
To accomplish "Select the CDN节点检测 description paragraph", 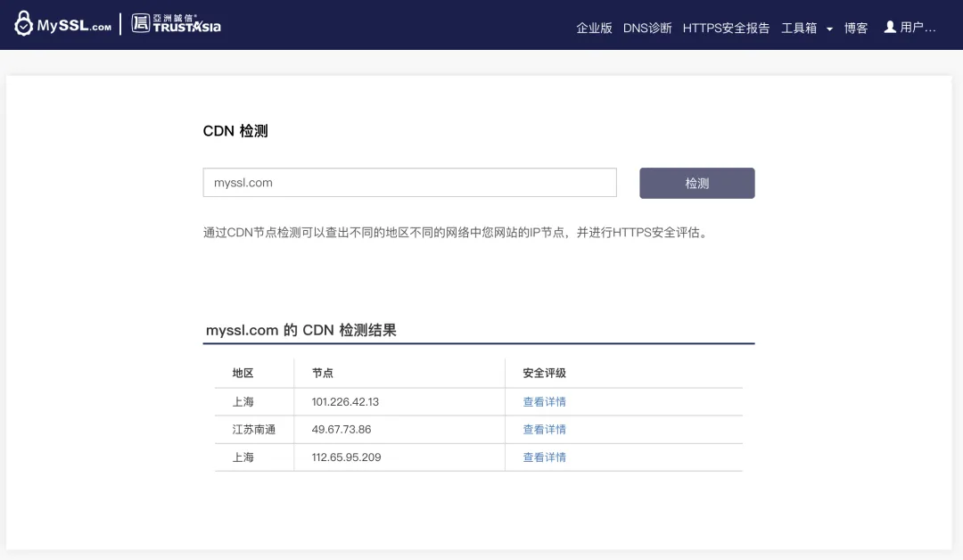I will (x=455, y=232).
